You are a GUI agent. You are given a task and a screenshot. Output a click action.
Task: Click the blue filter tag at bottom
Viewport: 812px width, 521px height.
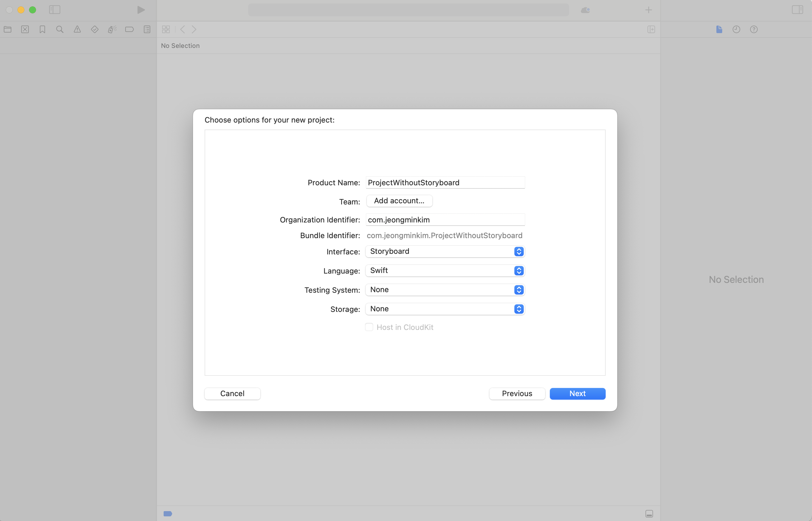point(168,513)
